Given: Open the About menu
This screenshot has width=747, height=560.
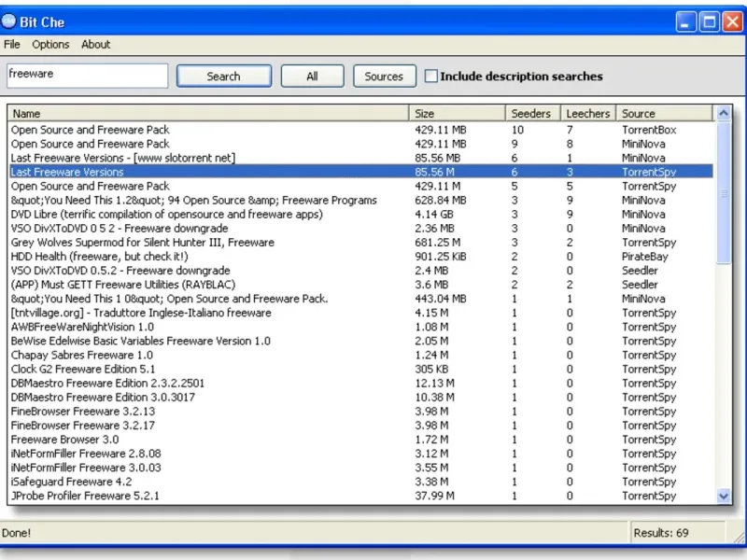Looking at the screenshot, I should click(95, 44).
